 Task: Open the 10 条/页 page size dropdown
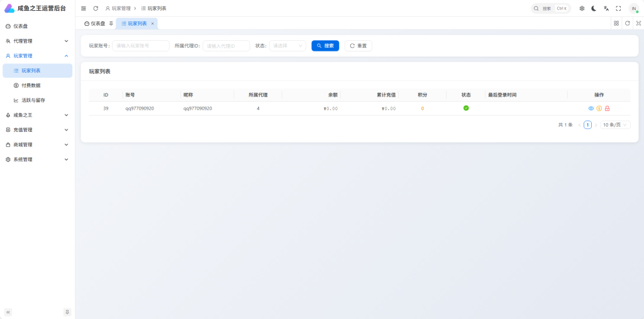(x=615, y=124)
